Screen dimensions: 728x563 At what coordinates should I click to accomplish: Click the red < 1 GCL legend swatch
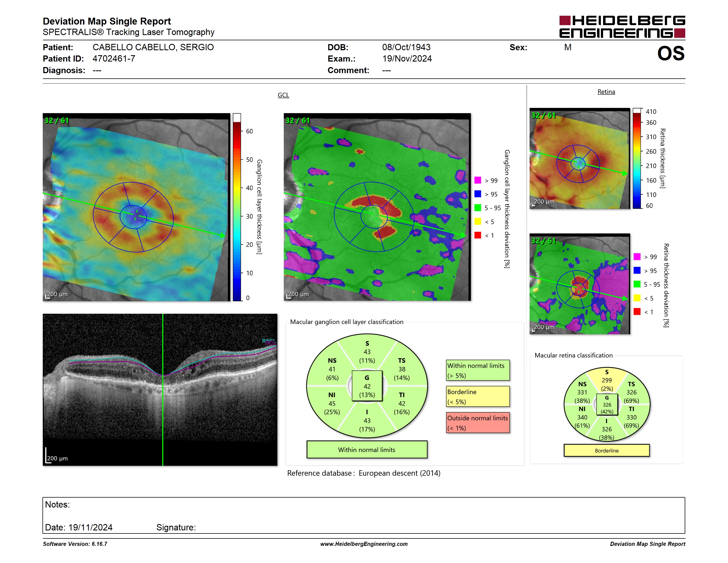point(478,235)
